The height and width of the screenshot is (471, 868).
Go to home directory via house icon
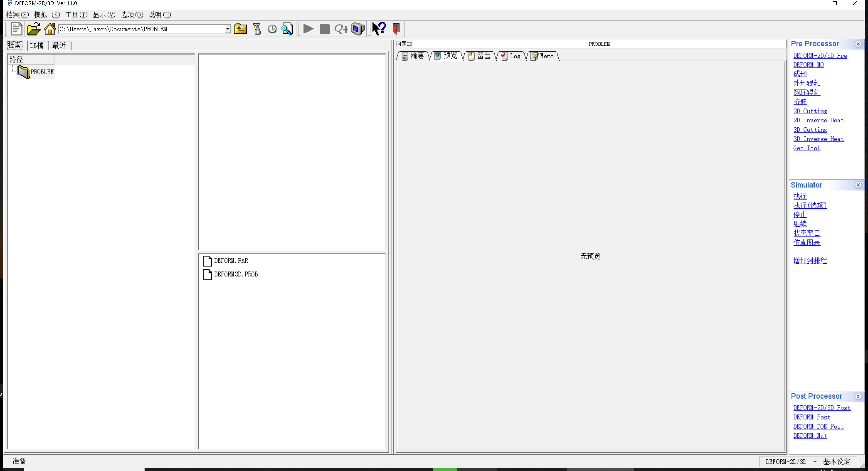coord(50,29)
